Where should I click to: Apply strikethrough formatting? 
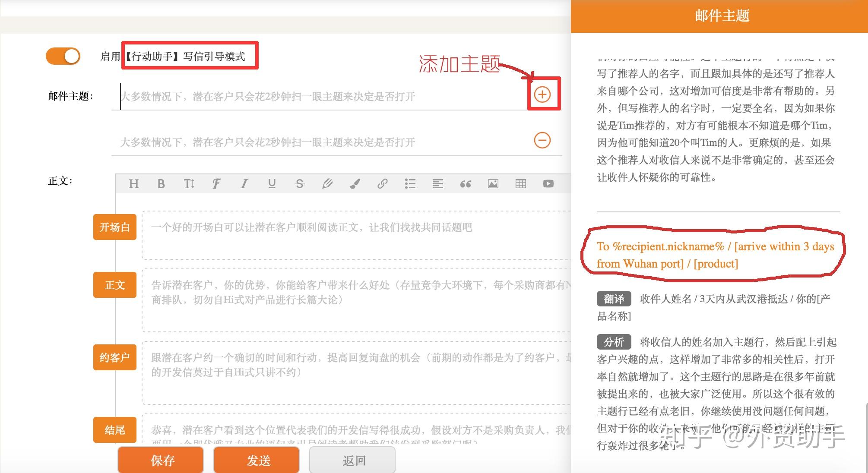click(299, 184)
